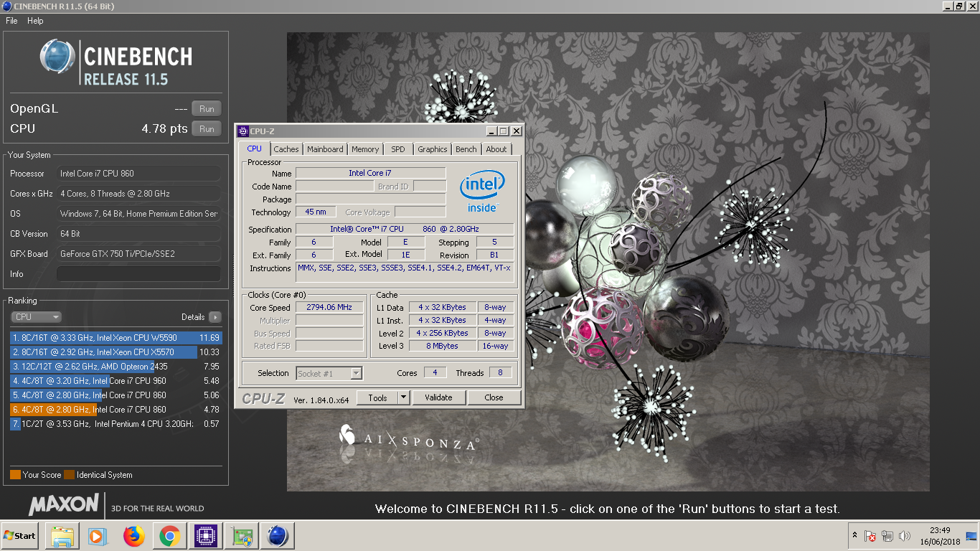Screen dimensions: 980x551
Task: Click the Validate button in CPU-Z
Action: click(438, 397)
